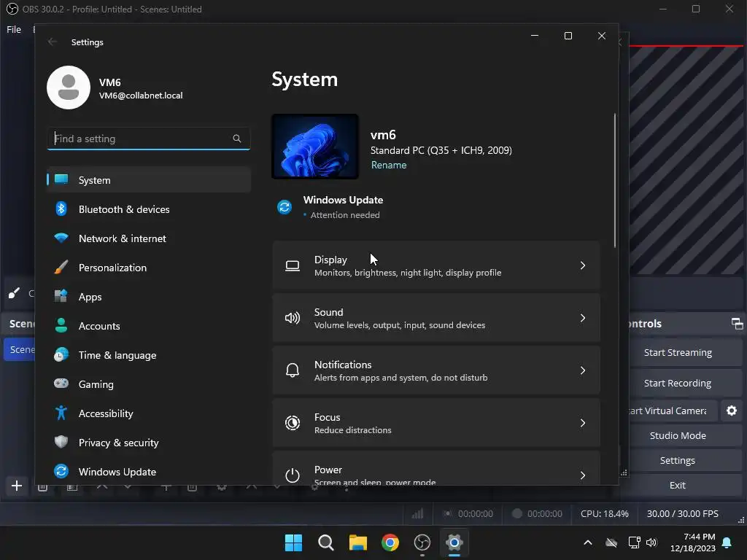747x560 pixels.
Task: Open Windows taskbar Search
Action: (326, 542)
